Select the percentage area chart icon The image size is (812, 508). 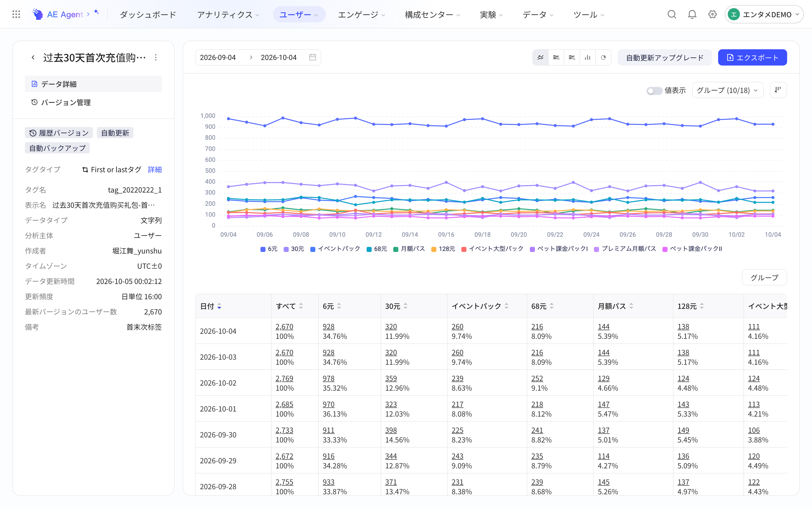point(572,57)
